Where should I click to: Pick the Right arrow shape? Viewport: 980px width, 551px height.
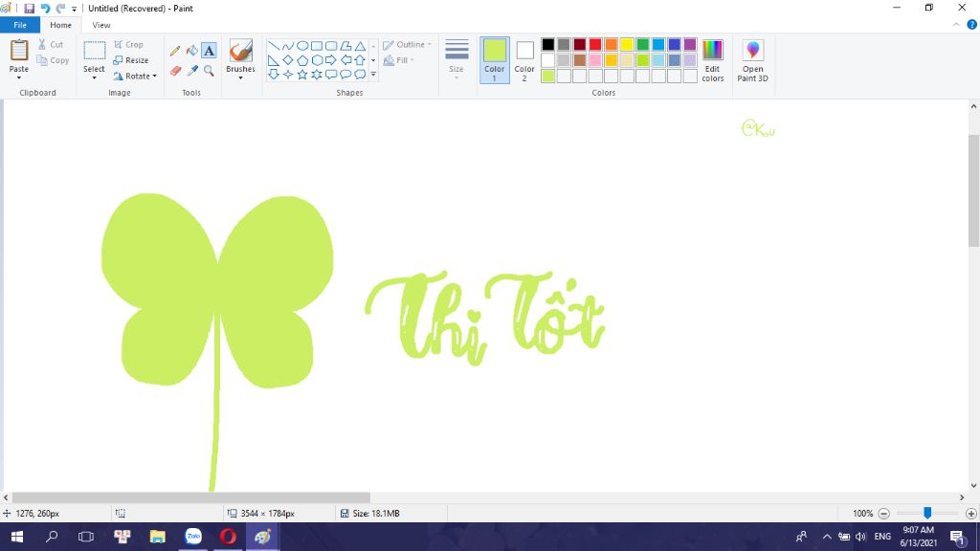point(330,60)
